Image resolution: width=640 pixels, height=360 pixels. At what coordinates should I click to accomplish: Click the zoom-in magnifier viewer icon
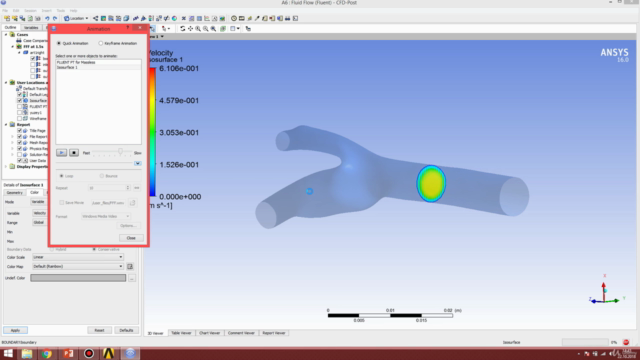coord(198,29)
